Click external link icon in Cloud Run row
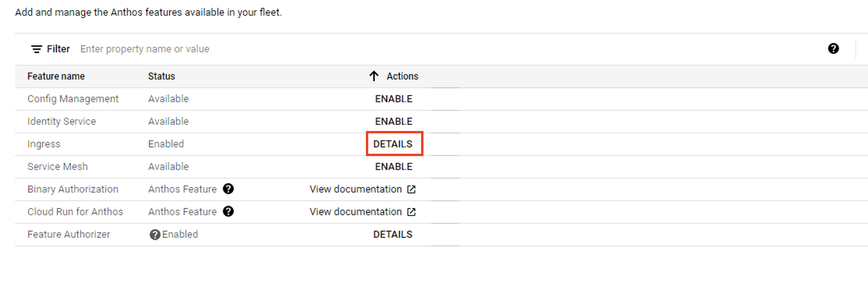The width and height of the screenshot is (868, 304). click(x=411, y=212)
